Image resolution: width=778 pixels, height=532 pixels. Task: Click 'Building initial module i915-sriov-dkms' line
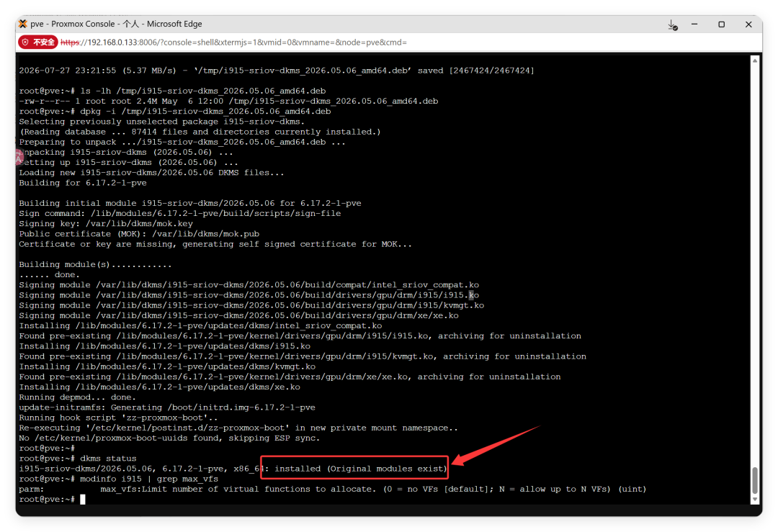coord(190,203)
